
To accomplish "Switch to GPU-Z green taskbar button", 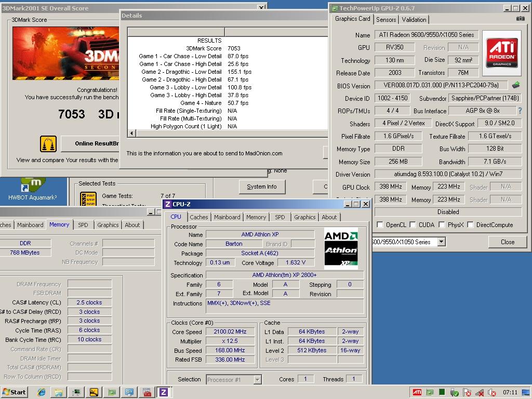I will point(112,393).
